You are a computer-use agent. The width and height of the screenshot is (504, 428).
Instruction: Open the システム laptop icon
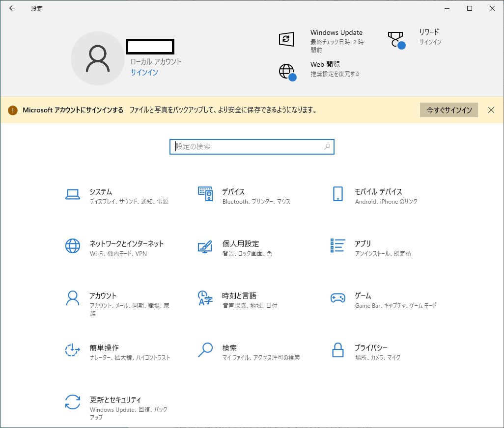(73, 195)
